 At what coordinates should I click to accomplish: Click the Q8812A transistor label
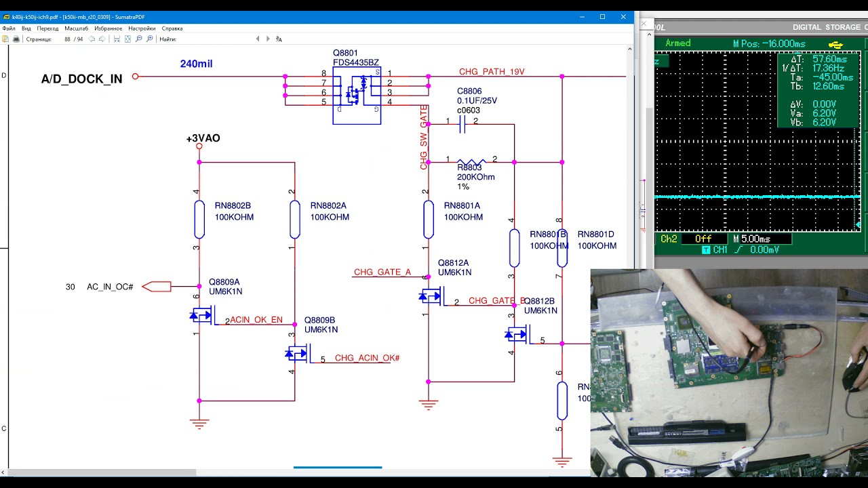[454, 263]
